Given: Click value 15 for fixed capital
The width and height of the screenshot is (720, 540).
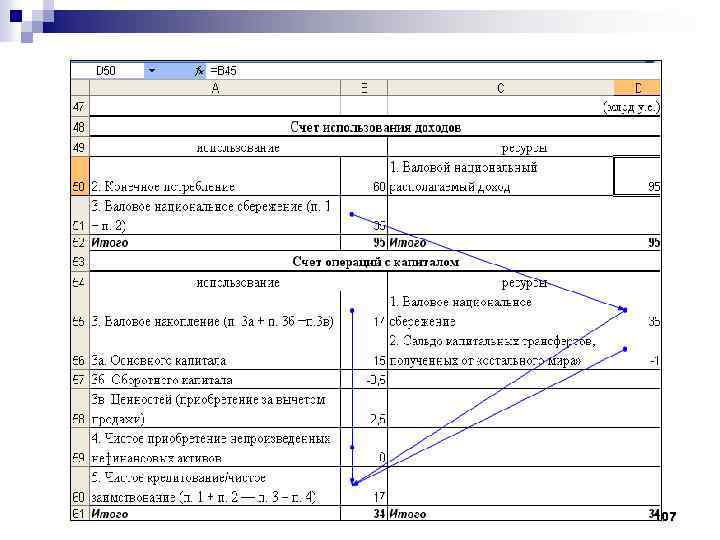Looking at the screenshot, I should point(379,360).
